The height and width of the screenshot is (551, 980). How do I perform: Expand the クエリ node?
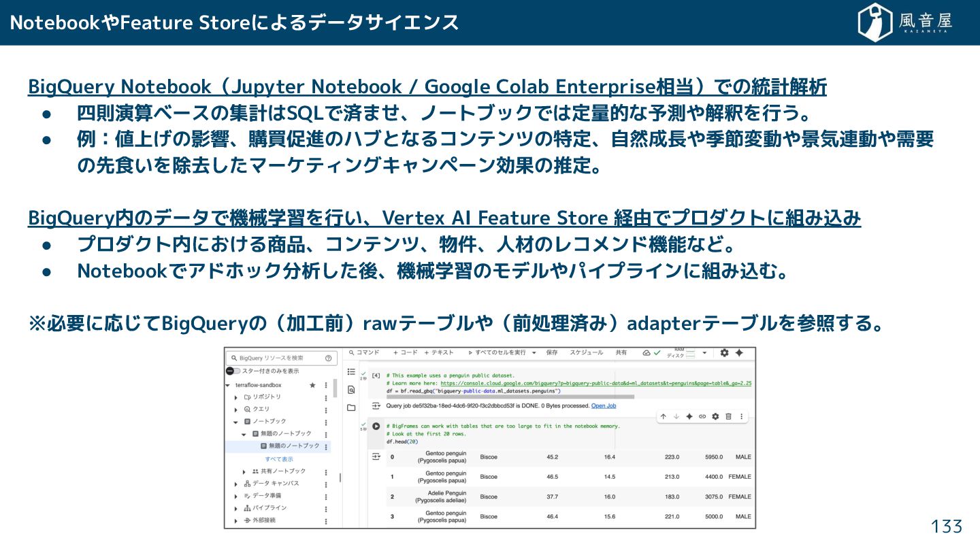click(236, 410)
